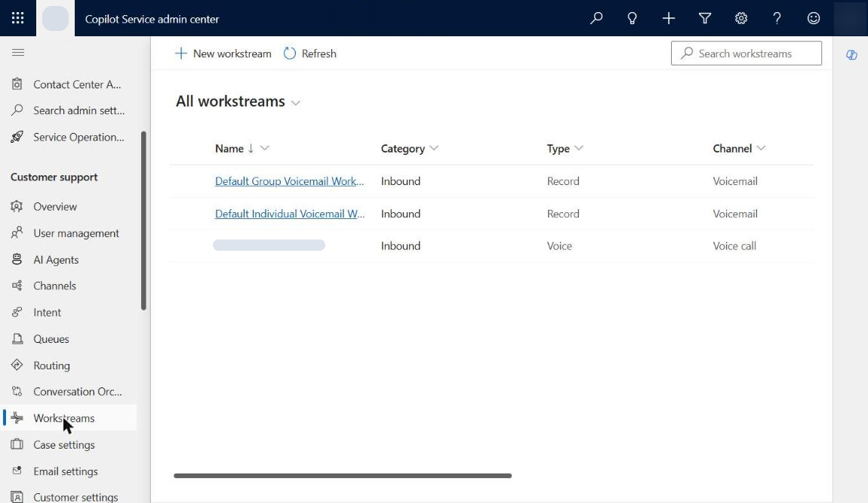The image size is (868, 503).
Task: Open the settings gear icon
Action: [x=741, y=18]
